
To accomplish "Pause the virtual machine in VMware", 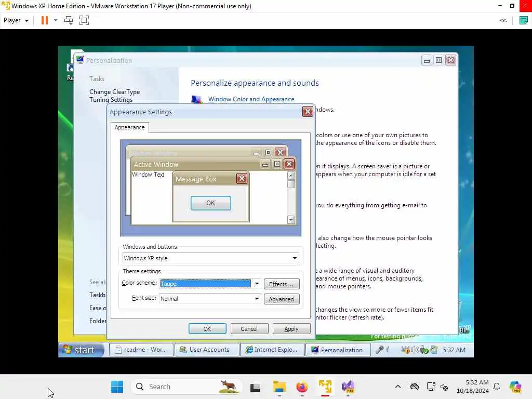I will 45,20.
